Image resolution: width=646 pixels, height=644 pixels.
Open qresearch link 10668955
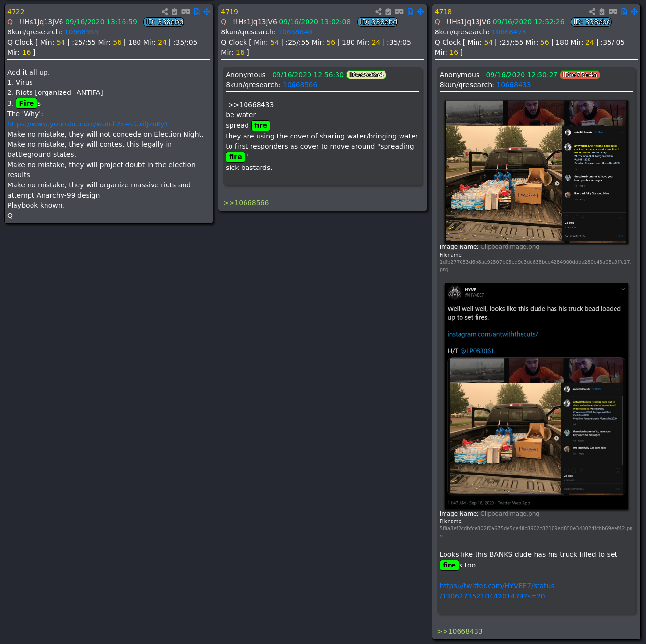(81, 32)
